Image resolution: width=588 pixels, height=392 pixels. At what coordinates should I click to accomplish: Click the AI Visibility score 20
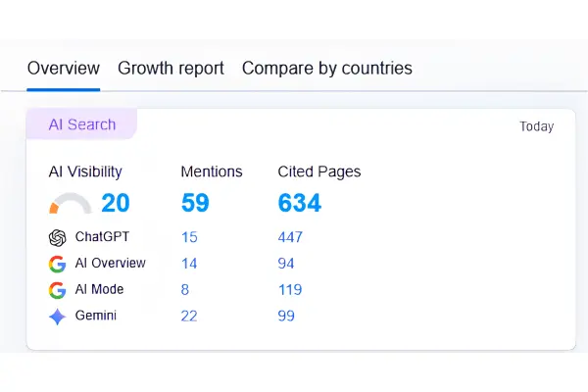tap(115, 203)
